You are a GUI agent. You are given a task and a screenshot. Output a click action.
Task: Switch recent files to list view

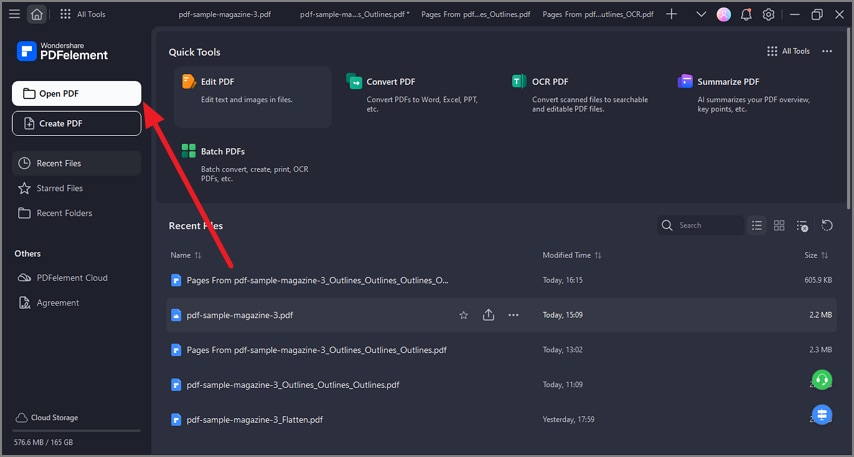[x=757, y=226]
